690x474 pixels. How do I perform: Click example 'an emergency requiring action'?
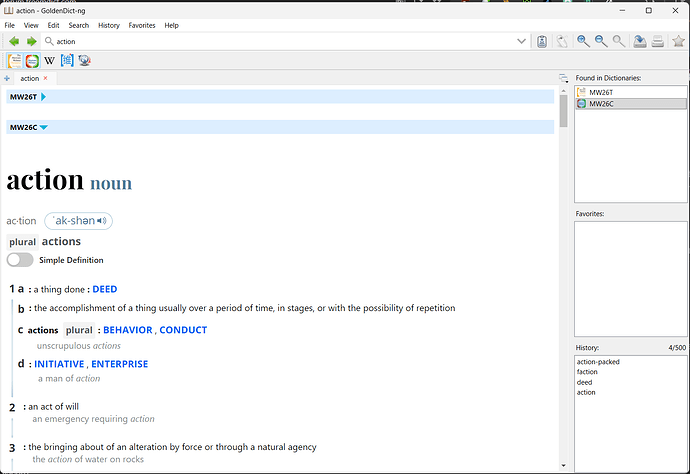point(93,419)
